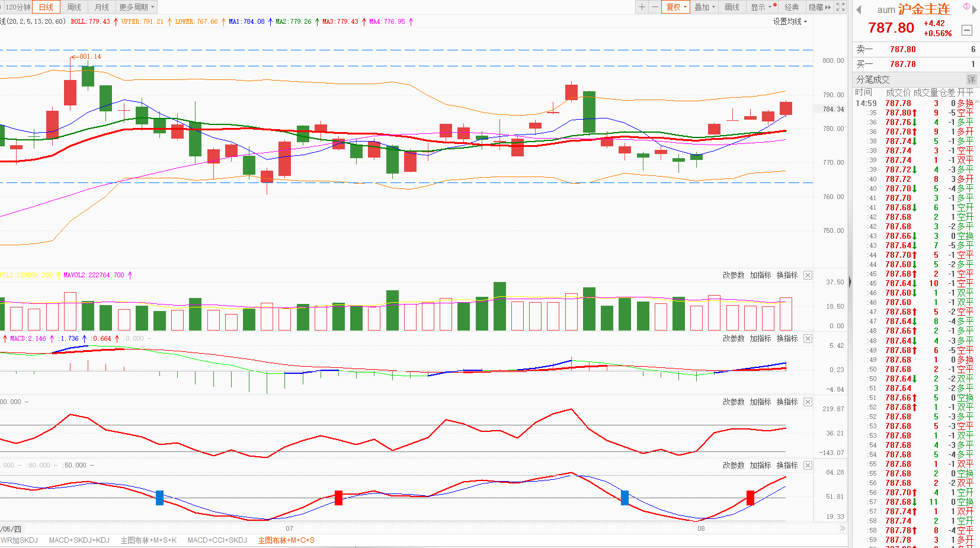Select 主图布林+M+S+K template tab

[x=149, y=540]
